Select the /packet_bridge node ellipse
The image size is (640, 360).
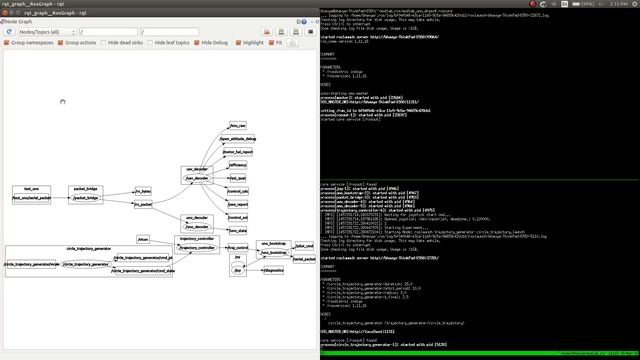pos(86,198)
